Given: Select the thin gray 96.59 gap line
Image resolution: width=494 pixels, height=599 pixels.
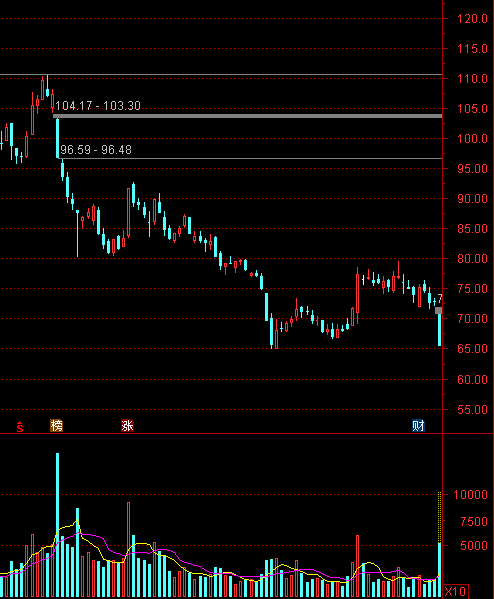Looking at the screenshot, I should point(251,158).
